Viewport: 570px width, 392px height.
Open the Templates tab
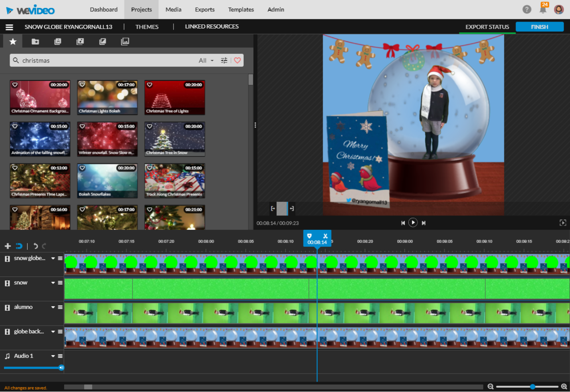241,10
